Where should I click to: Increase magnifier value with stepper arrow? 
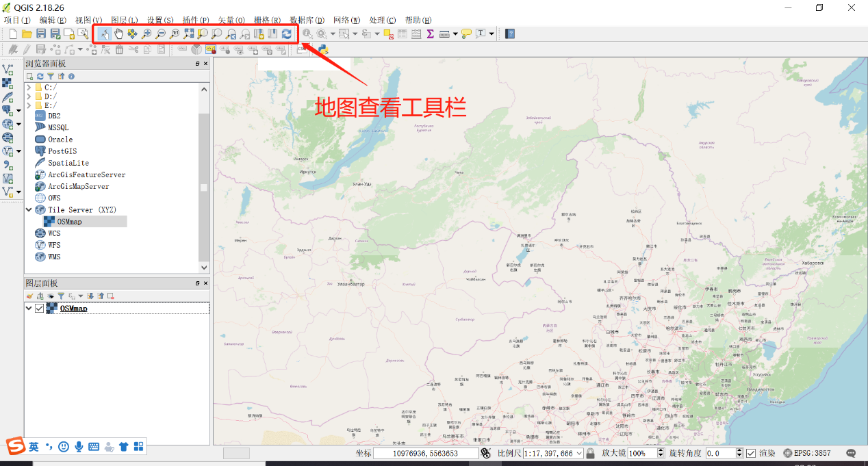coord(660,450)
